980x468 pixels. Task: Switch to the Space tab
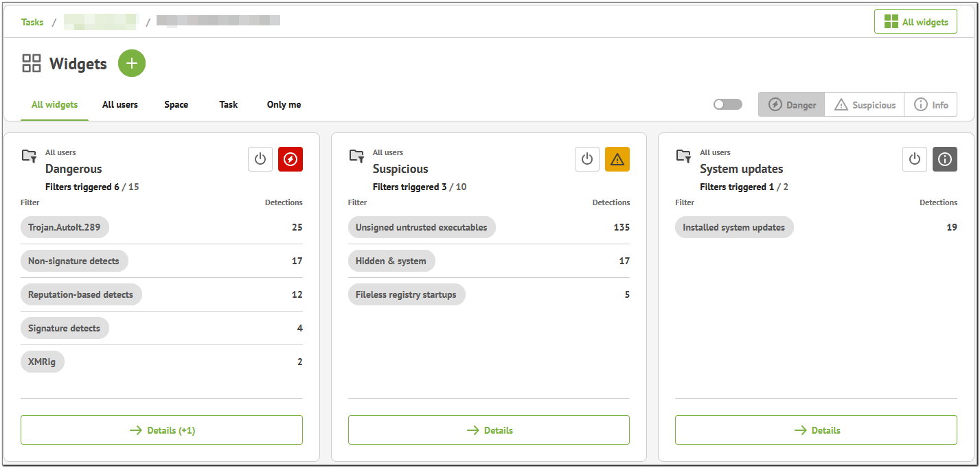tap(176, 104)
